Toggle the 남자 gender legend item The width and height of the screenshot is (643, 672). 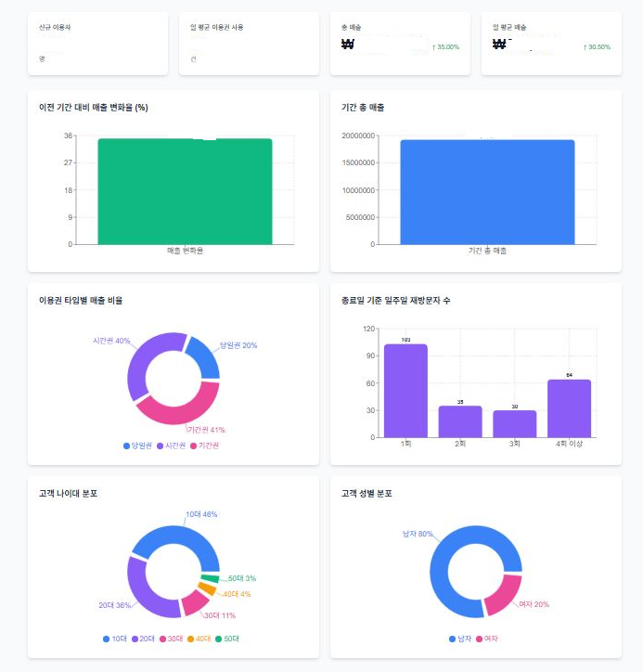tap(460, 639)
